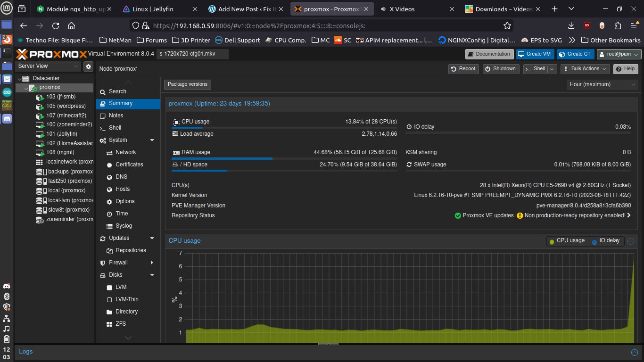The height and width of the screenshot is (362, 644).
Task: Open the NGINXConfig bookmark
Action: [476, 41]
